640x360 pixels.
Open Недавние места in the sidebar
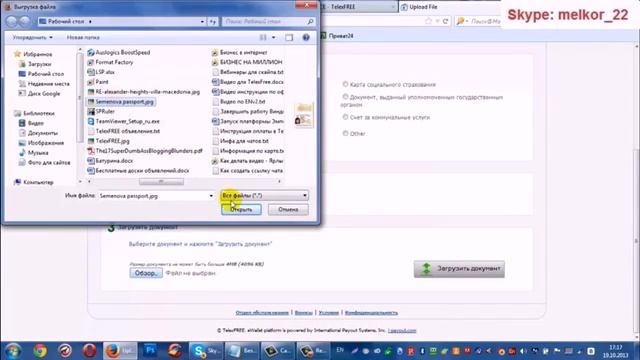click(x=48, y=84)
